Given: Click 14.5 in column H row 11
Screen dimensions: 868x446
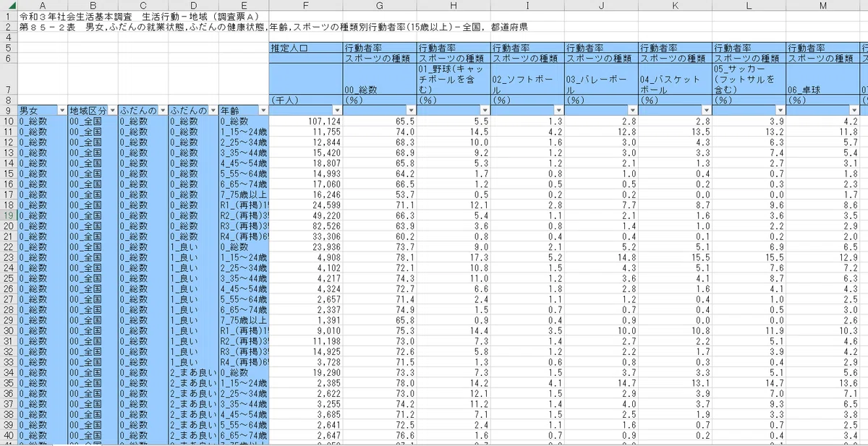Looking at the screenshot, I should tap(454, 132).
